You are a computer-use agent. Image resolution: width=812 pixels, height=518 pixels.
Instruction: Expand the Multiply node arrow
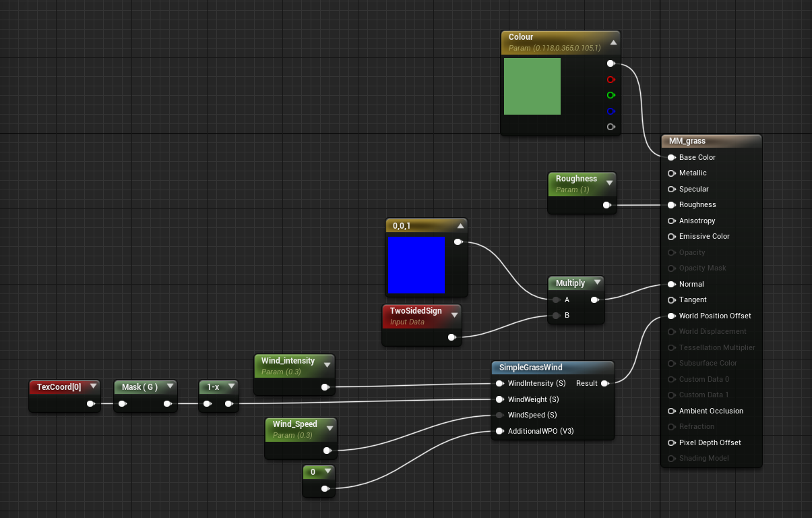click(x=597, y=283)
